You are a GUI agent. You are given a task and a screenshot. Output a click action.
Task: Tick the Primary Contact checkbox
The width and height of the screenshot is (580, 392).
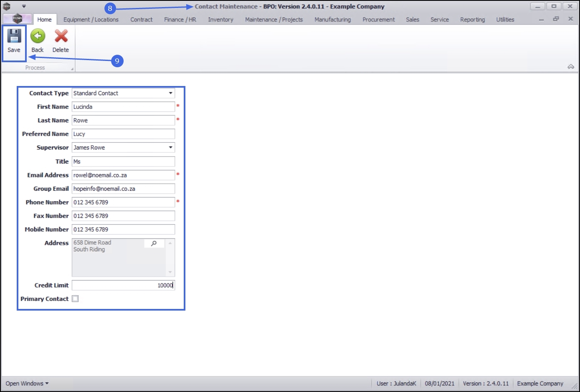pos(75,298)
